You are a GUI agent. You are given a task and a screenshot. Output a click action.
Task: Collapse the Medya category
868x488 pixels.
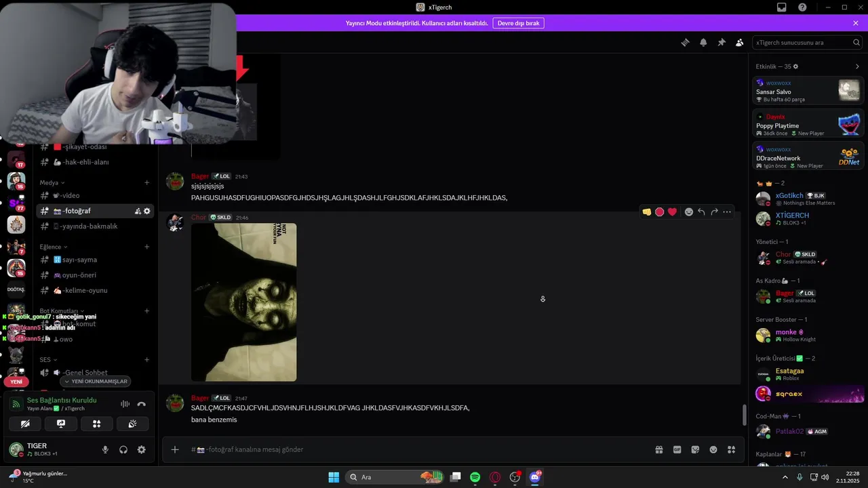(x=52, y=182)
